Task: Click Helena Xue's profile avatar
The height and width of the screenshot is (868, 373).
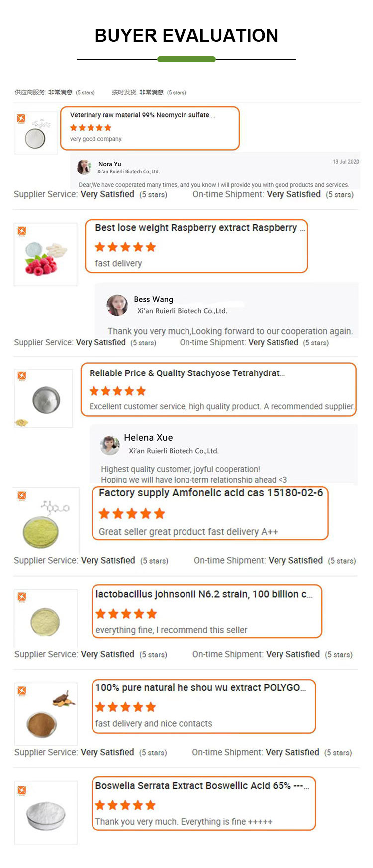Action: [x=110, y=445]
